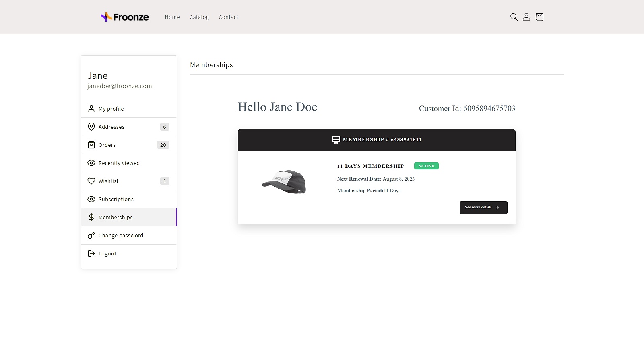Image resolution: width=644 pixels, height=362 pixels.
Task: Click the Subscriptions eye icon
Action: click(x=91, y=199)
